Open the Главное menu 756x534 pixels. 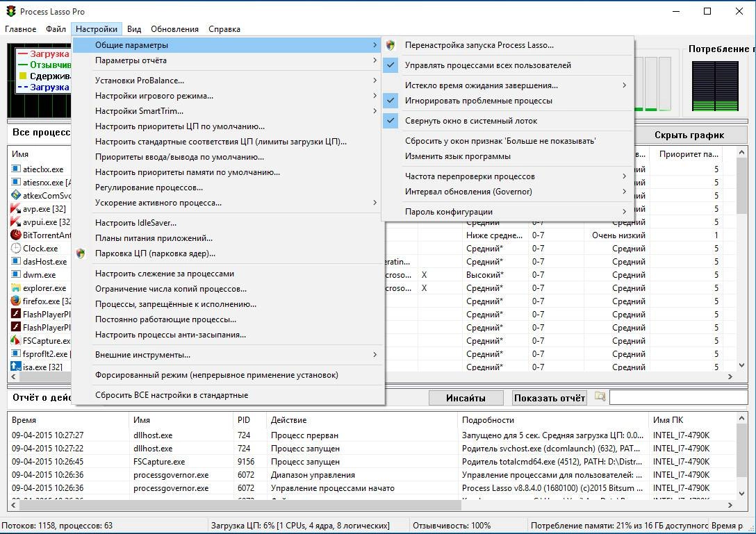(21, 29)
